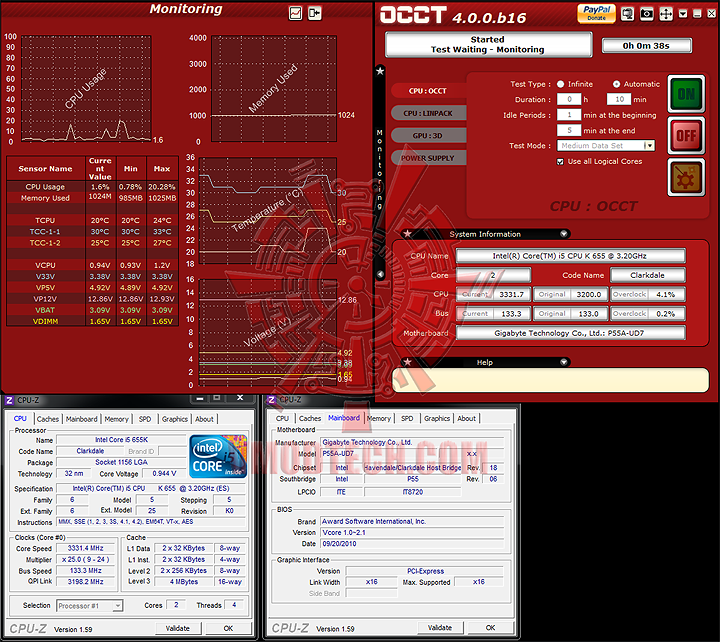This screenshot has height=642, width=720.
Task: Open the Memory tab in left CPU-Z window
Action: click(116, 419)
